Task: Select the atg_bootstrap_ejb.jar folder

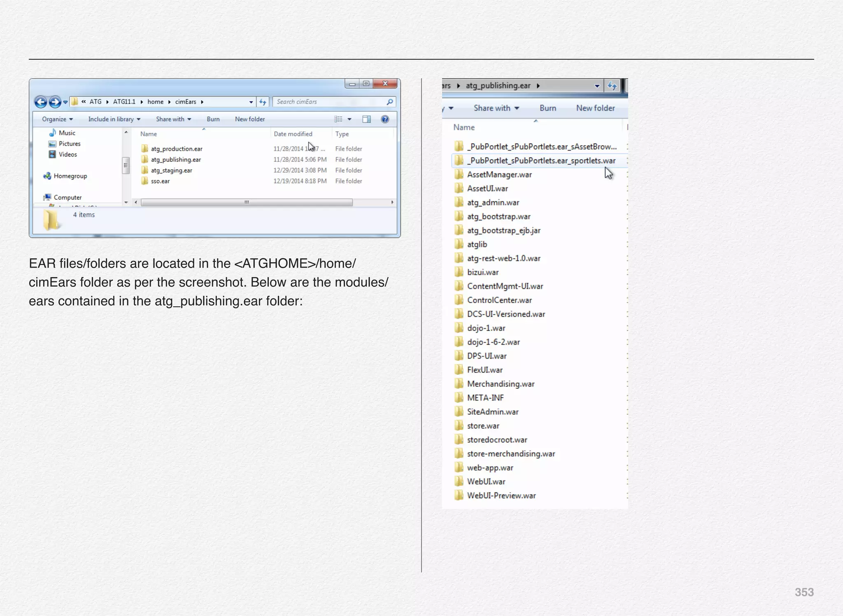Action: pyautogui.click(x=498, y=231)
